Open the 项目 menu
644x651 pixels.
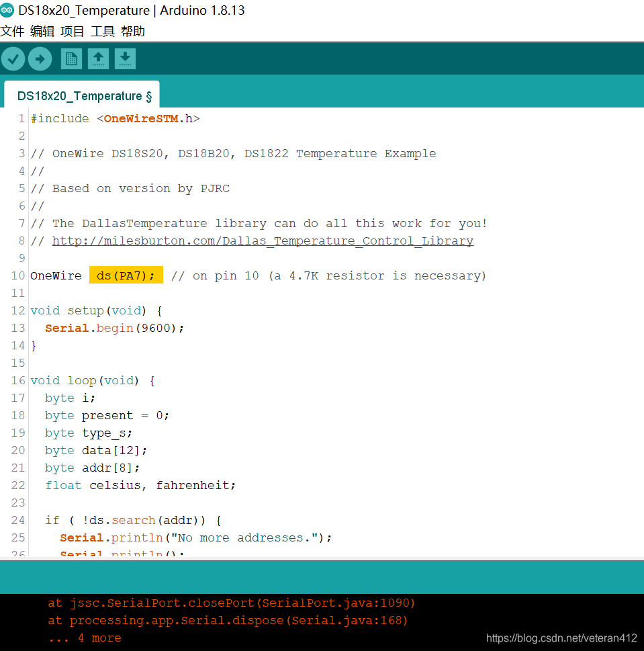pos(73,31)
